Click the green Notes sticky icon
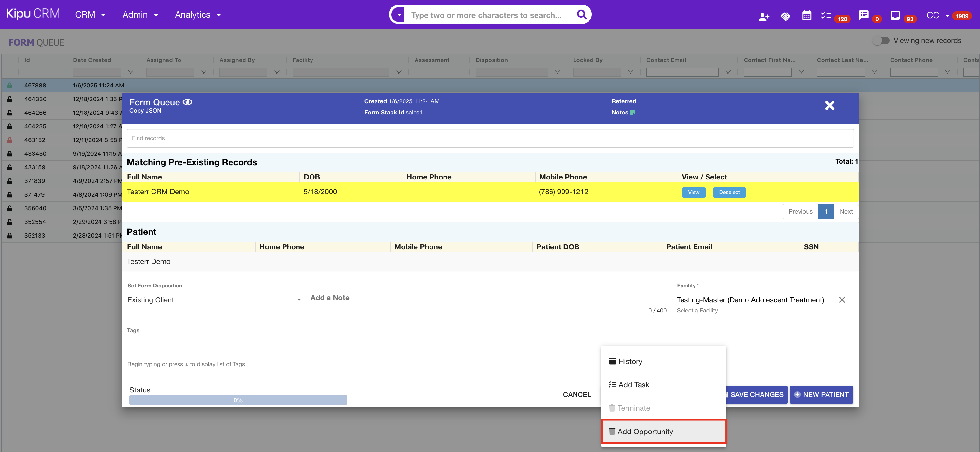This screenshot has width=980, height=452. pyautogui.click(x=633, y=112)
